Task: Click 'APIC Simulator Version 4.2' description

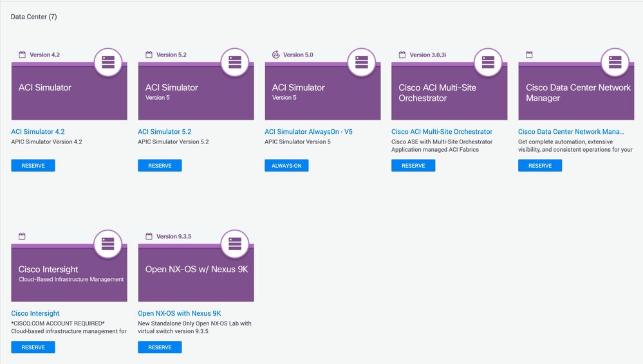Action: tap(46, 142)
